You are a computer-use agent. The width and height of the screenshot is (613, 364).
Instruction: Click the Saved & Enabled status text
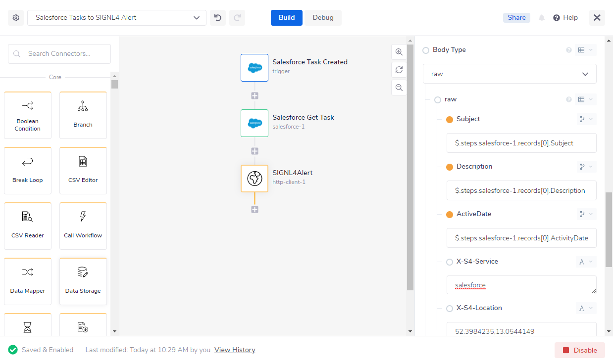pyautogui.click(x=48, y=350)
